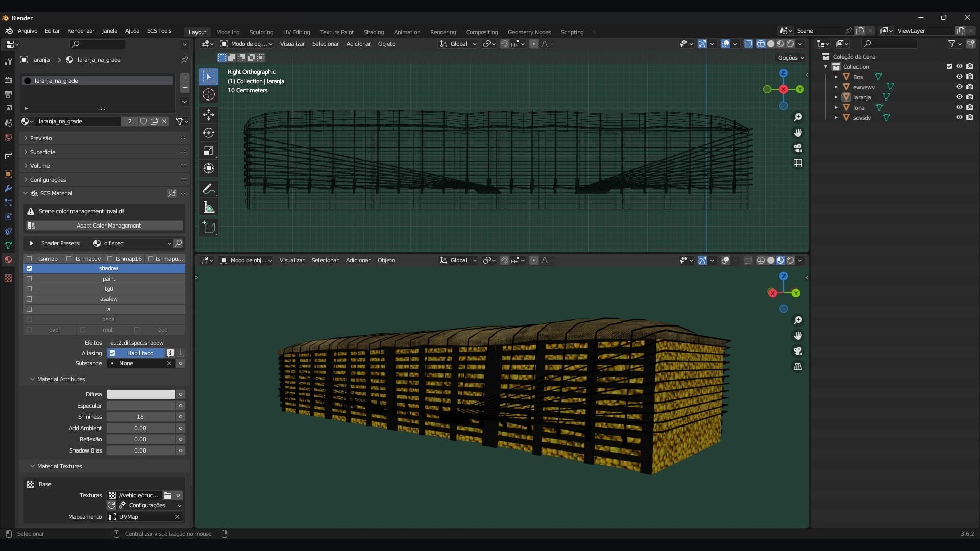Viewport: 980px width, 551px height.
Task: Open texture file browser folder icon
Action: pyautogui.click(x=168, y=495)
